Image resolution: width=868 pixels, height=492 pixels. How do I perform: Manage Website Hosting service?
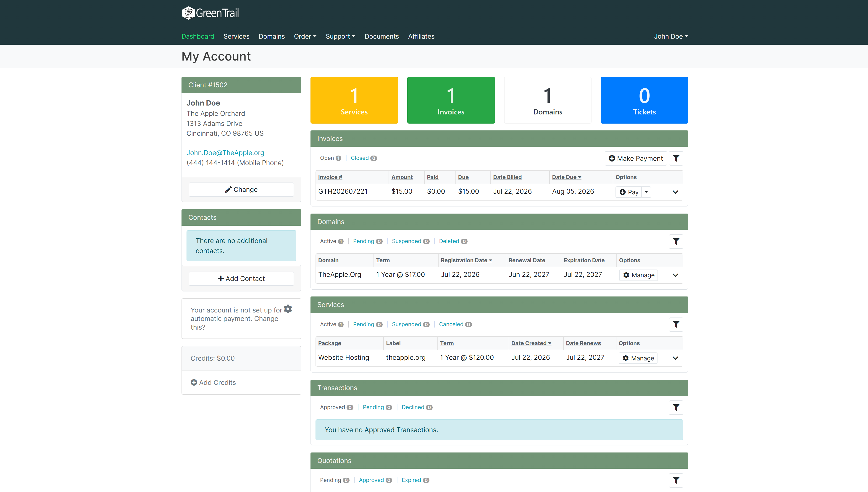(638, 358)
